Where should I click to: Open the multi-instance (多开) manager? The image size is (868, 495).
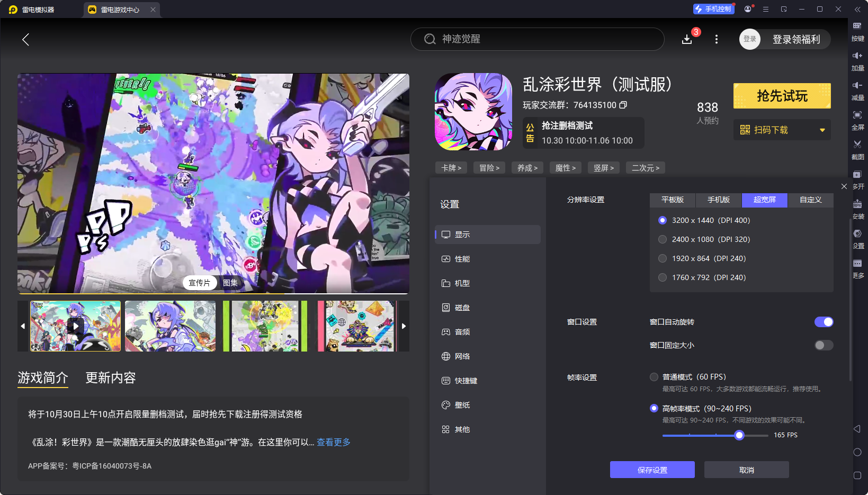pos(858,180)
